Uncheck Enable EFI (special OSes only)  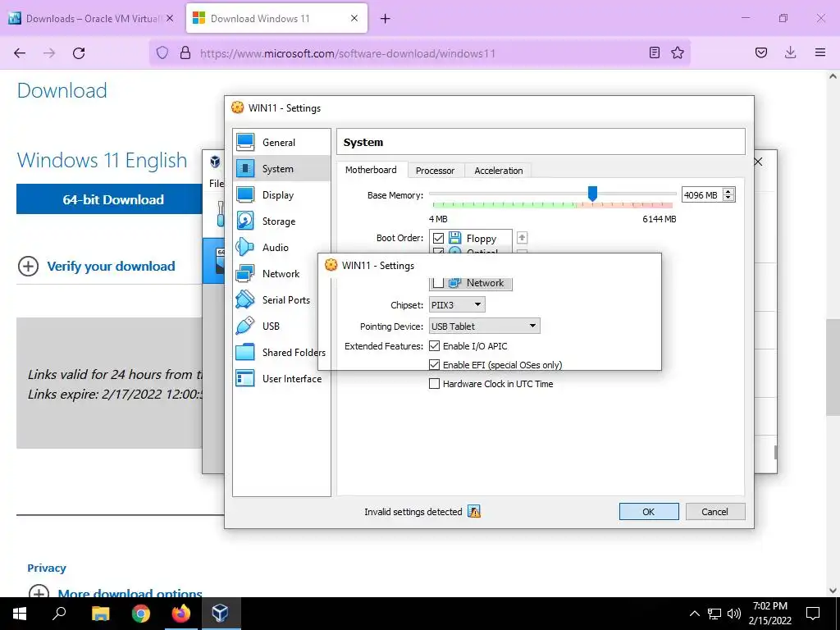point(435,364)
